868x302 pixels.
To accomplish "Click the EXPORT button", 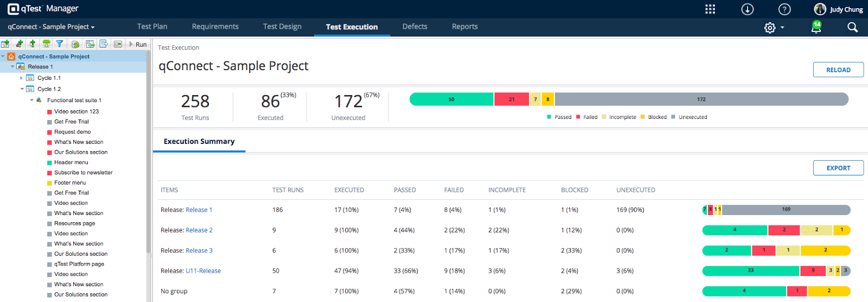I will point(838,168).
